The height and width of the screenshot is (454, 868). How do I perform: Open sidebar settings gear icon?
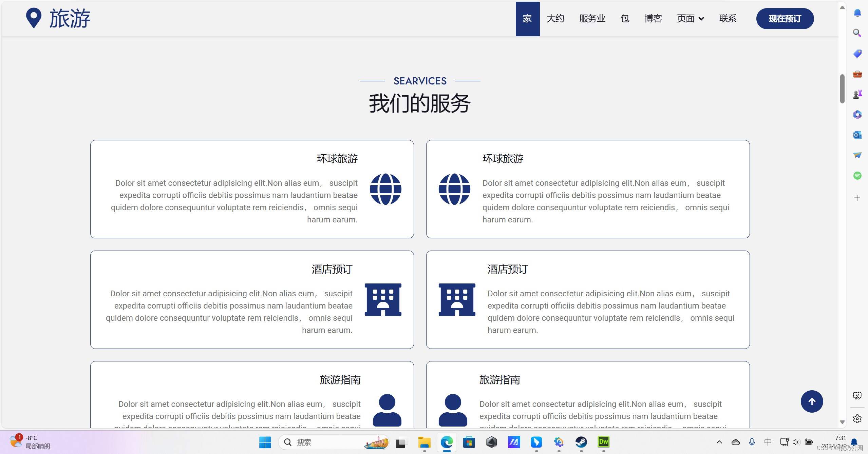click(x=857, y=419)
